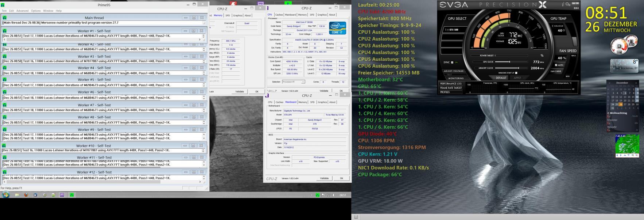This screenshot has width=644, height=220.
Task: Open the Action Center flag icon
Action: tap(323, 195)
